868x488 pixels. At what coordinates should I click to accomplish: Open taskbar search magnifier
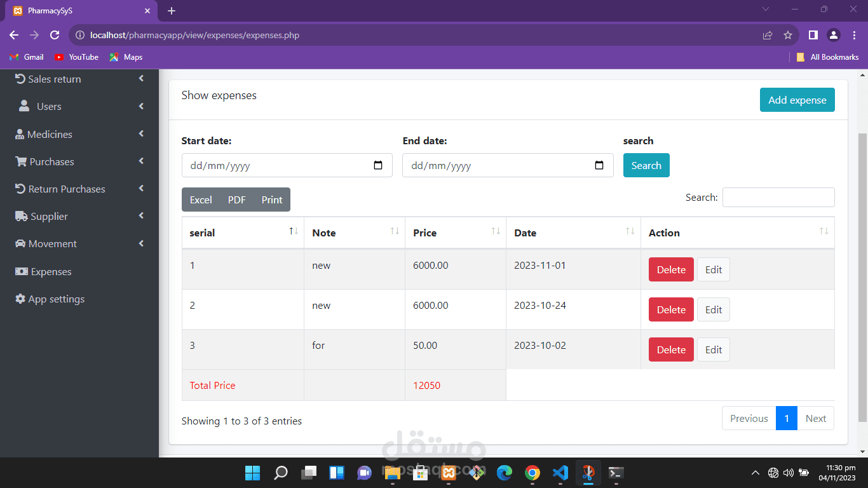(x=280, y=473)
